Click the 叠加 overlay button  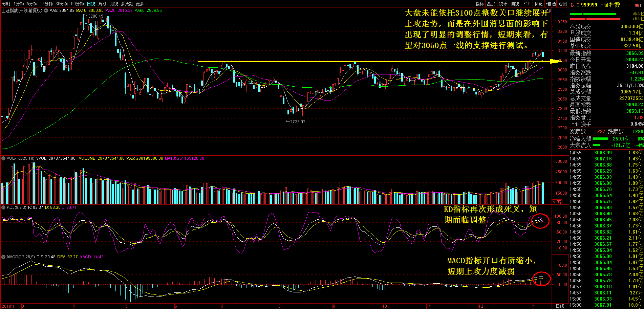[x=491, y=4]
